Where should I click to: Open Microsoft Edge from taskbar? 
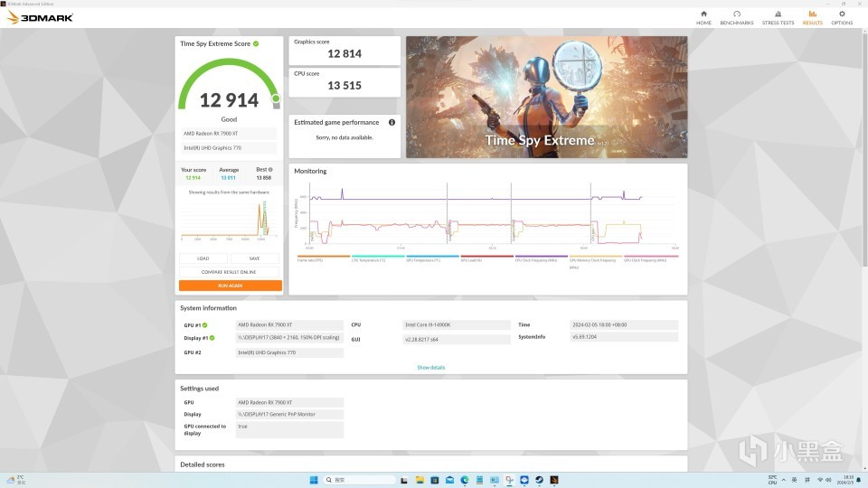pyautogui.click(x=465, y=480)
